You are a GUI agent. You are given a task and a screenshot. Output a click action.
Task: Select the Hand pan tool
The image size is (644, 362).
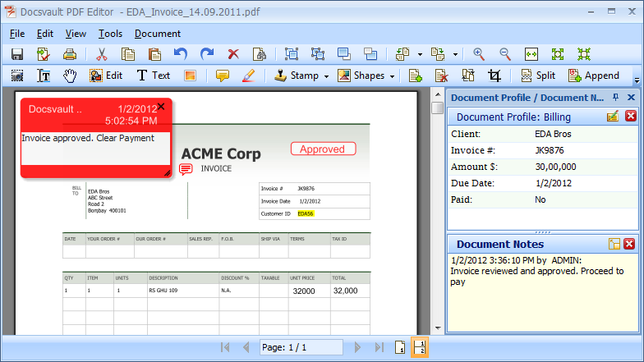click(70, 76)
